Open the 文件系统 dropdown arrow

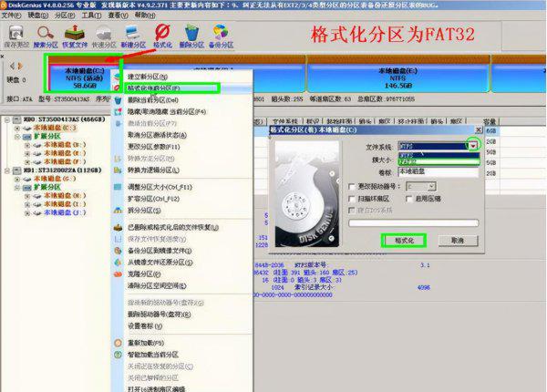click(472, 145)
